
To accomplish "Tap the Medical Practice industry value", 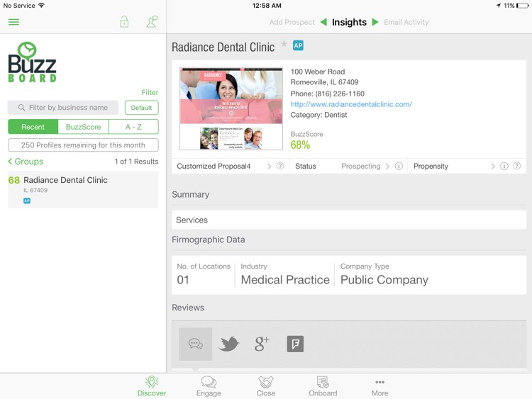I will coord(285,280).
